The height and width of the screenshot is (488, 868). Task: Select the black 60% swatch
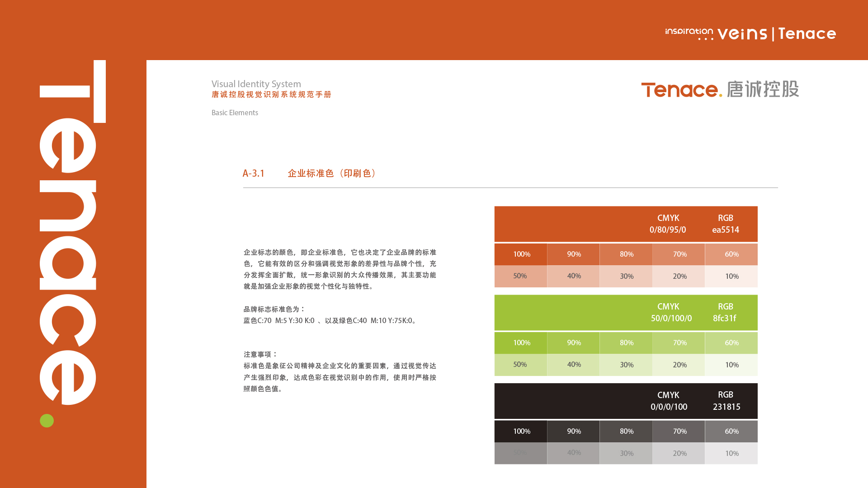coord(731,432)
